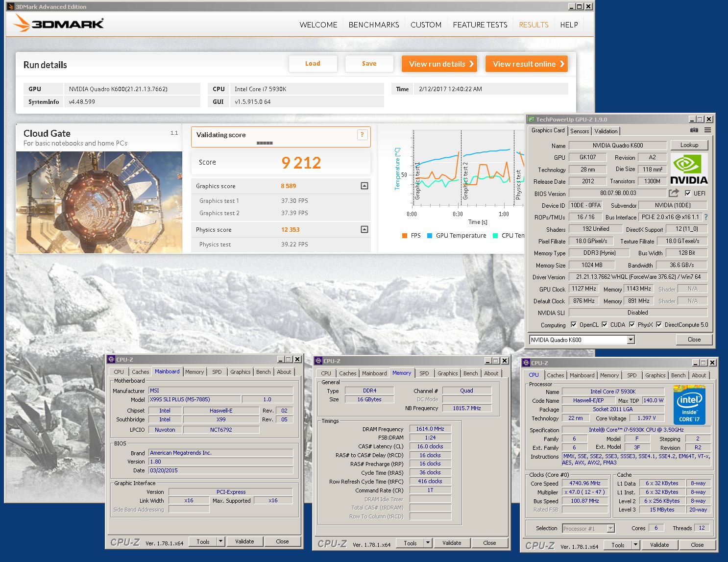Click Driver Version field in GPU-Z
728x562 pixels.
[638, 277]
